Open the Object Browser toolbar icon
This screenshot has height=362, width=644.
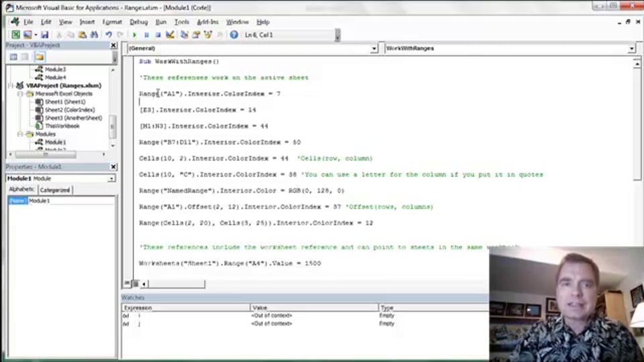pyautogui.click(x=208, y=35)
